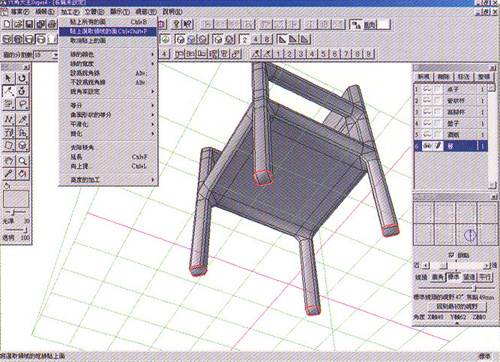
Task: Click the Open folder toolbar icon
Action: (18, 24)
